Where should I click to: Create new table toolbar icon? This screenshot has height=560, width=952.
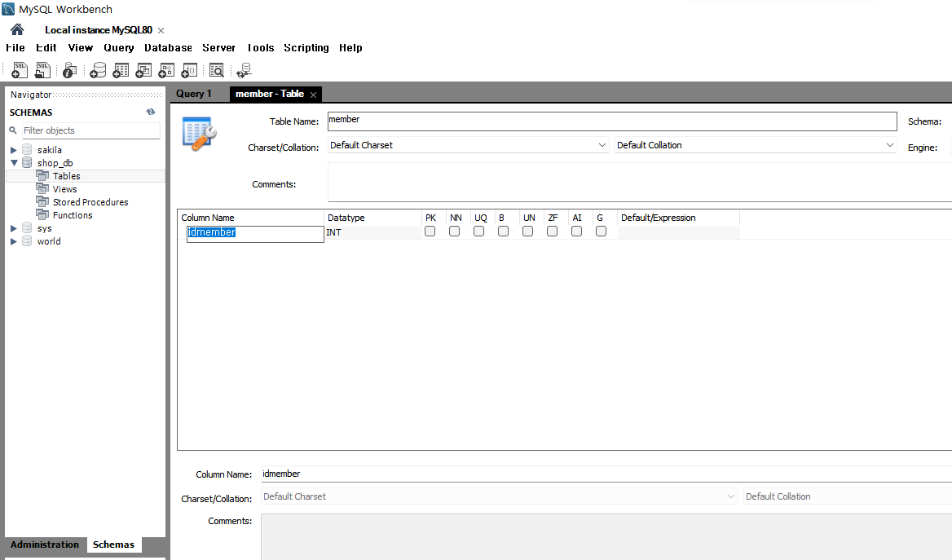click(x=120, y=70)
